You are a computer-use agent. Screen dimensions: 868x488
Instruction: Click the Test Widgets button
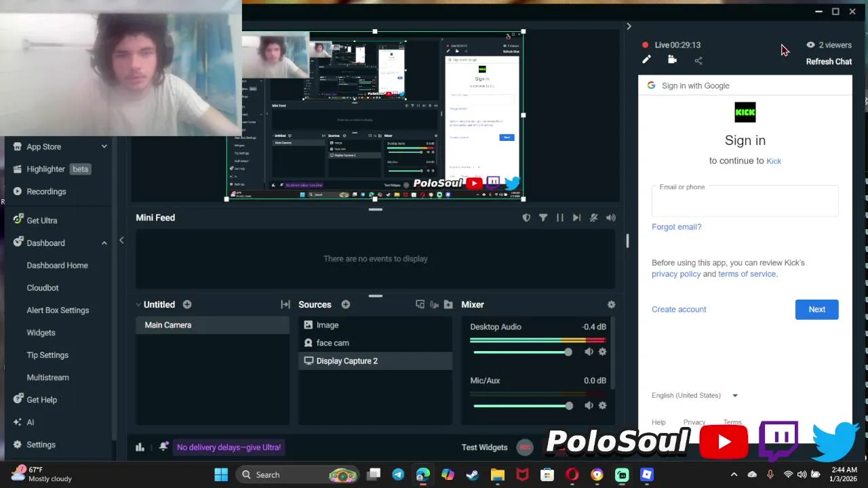(484, 447)
